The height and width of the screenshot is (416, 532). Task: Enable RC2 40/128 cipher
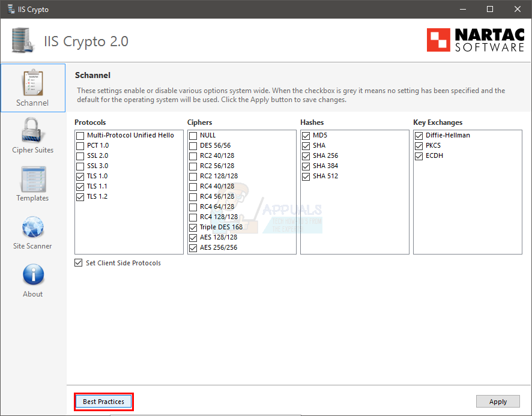tap(193, 156)
